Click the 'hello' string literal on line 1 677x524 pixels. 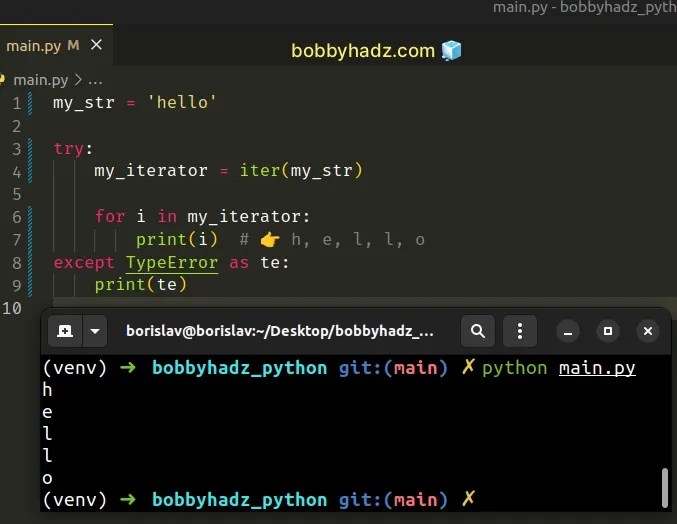coord(182,103)
